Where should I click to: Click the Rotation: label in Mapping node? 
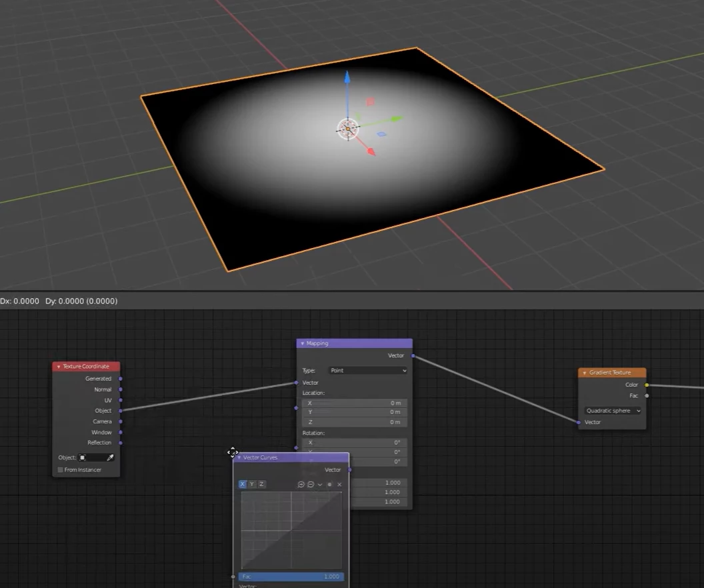[x=313, y=433]
